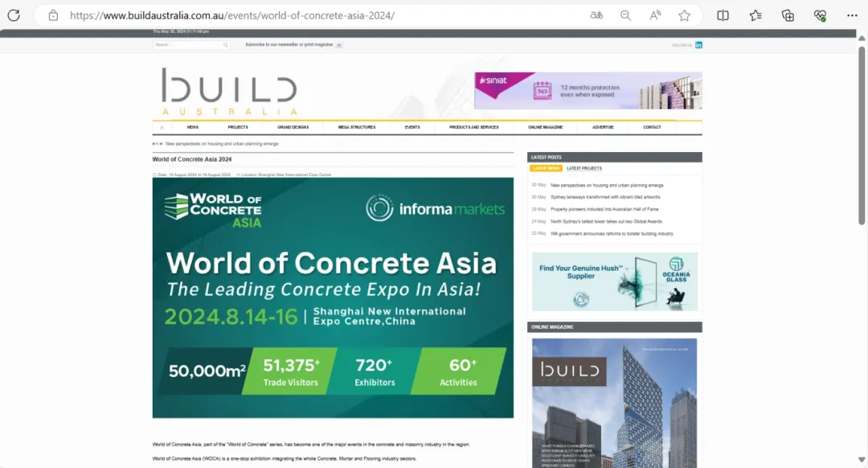Click the magnifier icon in the search box
Image resolution: width=868 pixels, height=468 pixels.
(226, 45)
